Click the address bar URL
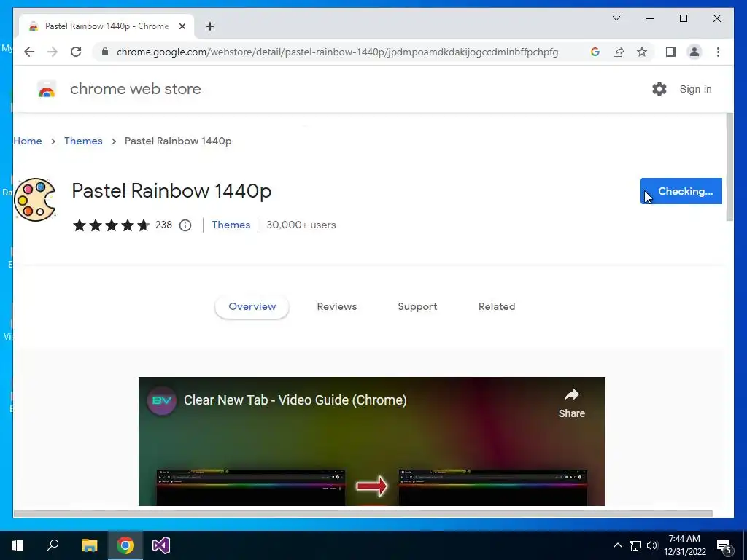 pyautogui.click(x=337, y=52)
